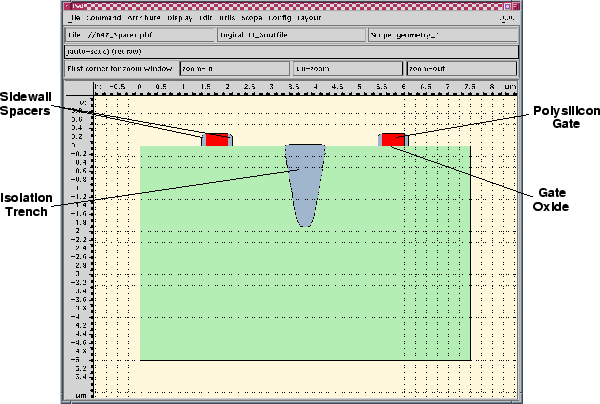Open the Command menu
The width and height of the screenshot is (600, 404).
(104, 18)
